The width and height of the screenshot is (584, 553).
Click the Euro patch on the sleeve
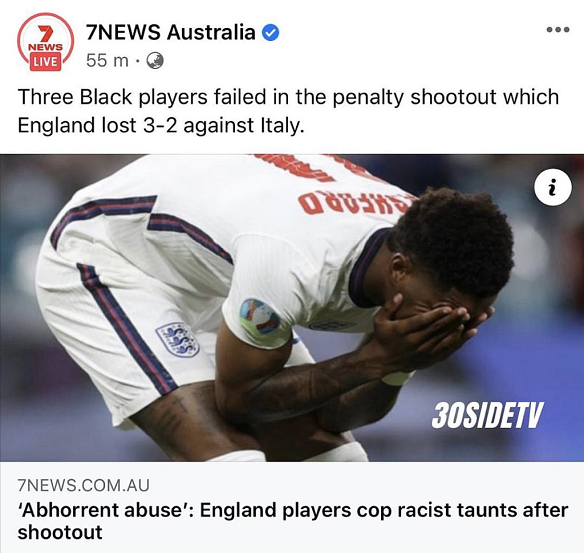(x=260, y=317)
